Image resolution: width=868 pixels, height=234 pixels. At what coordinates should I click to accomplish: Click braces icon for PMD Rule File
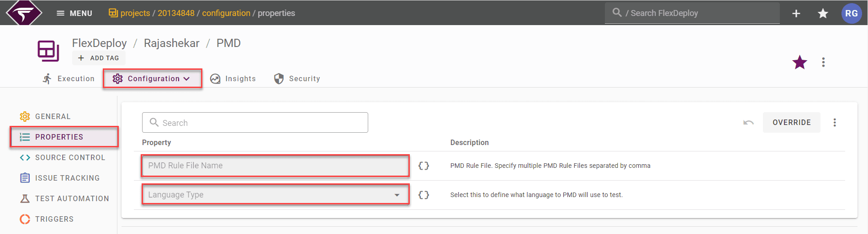[424, 166]
